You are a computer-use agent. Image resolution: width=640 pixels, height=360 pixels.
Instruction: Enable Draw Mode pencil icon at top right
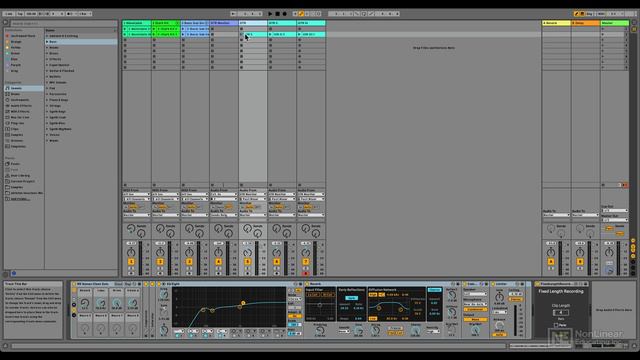[576, 13]
